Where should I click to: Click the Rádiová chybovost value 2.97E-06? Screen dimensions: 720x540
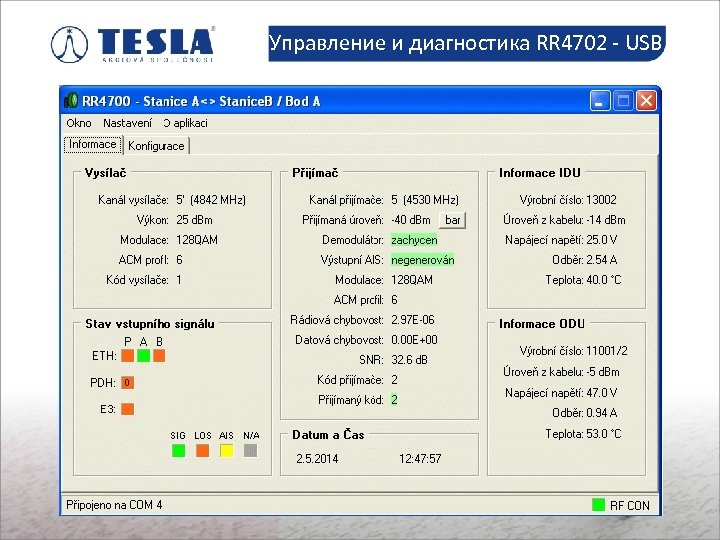tap(412, 320)
